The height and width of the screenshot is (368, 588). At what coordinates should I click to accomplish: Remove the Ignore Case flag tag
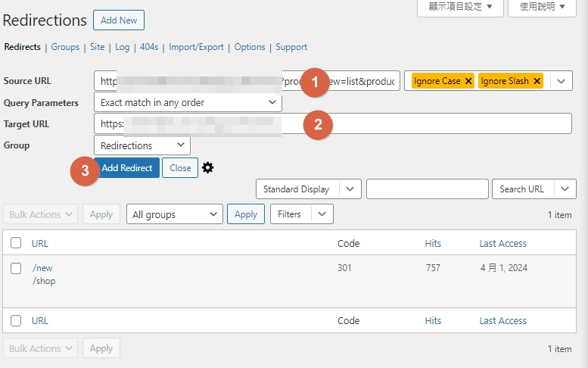click(468, 81)
